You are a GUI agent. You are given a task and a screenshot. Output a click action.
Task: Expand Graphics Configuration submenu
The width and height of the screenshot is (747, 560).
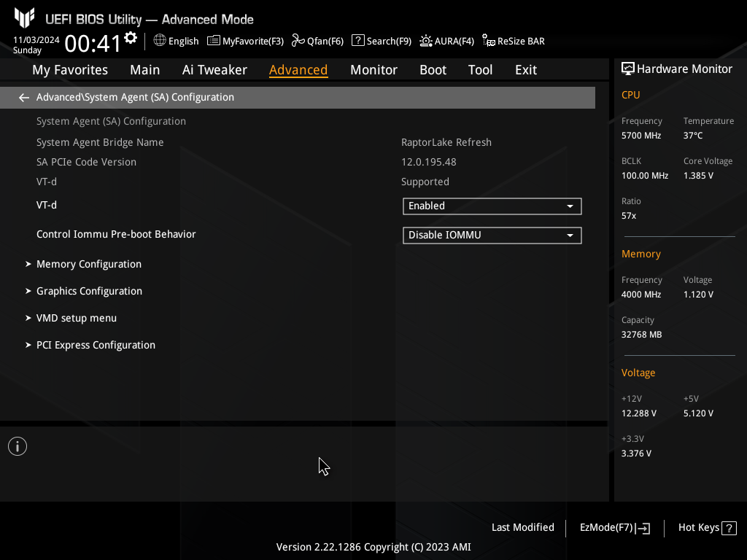tap(89, 291)
